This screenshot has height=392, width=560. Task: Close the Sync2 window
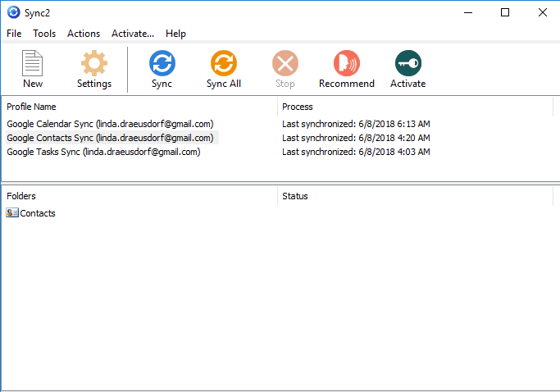[x=543, y=12]
